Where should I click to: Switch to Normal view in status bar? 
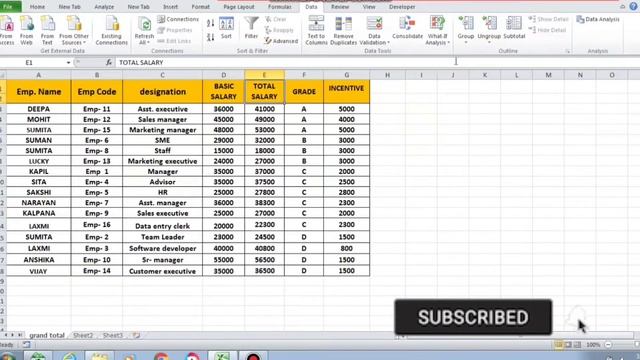558,345
